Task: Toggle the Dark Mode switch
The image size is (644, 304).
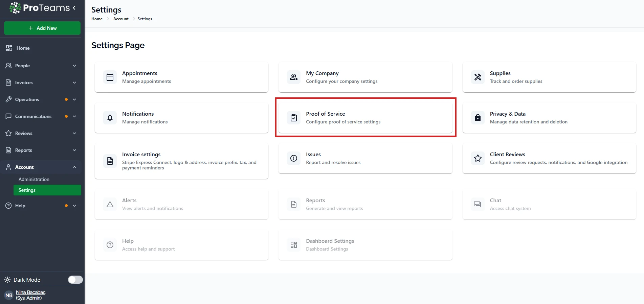Action: [75, 280]
